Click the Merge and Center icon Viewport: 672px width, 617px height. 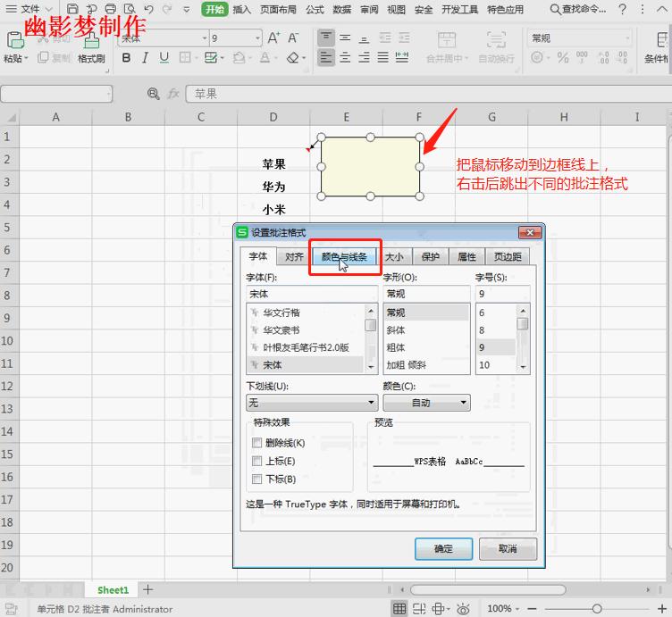[x=447, y=40]
